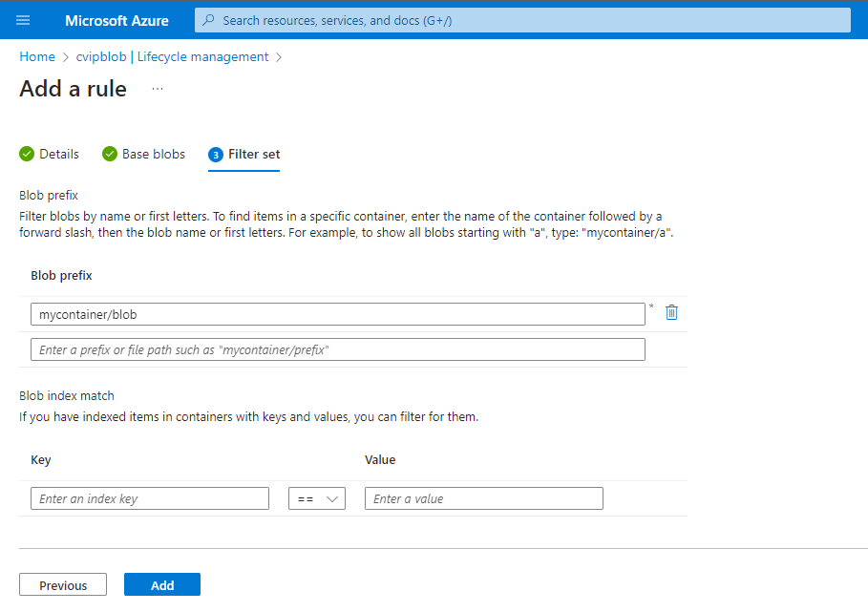The width and height of the screenshot is (868, 612).
Task: Switch to the Details tab
Action: 59,154
